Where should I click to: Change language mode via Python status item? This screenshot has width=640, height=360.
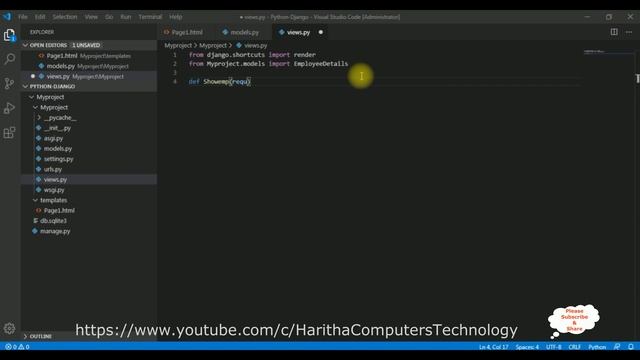coord(597,347)
